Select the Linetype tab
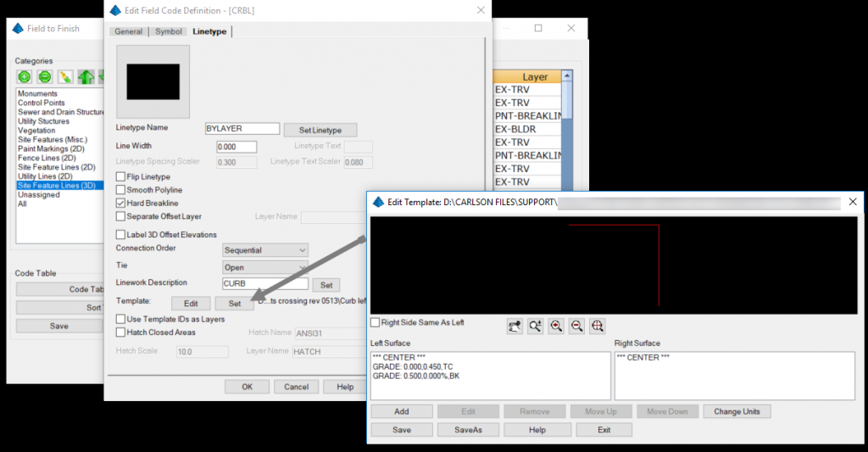Image resolution: width=868 pixels, height=452 pixels. tap(209, 31)
